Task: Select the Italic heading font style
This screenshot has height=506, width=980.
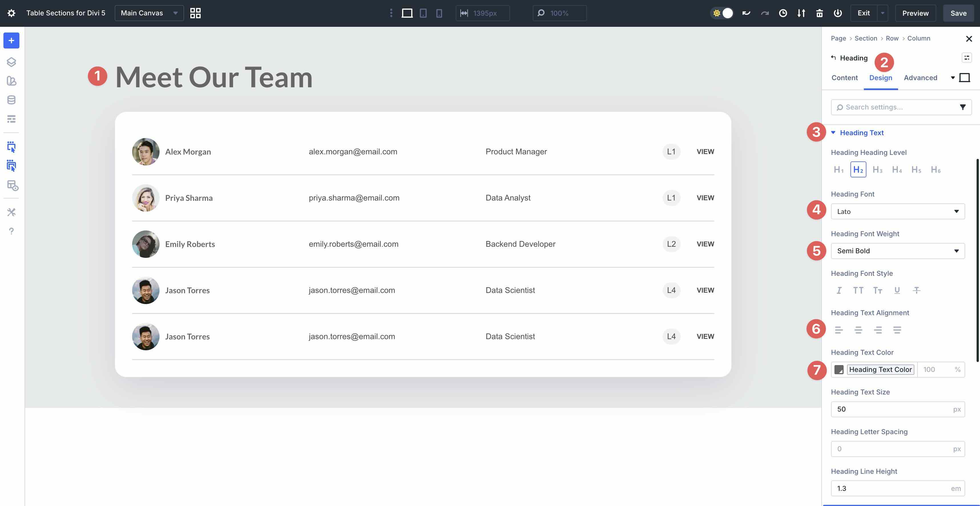Action: (x=839, y=290)
